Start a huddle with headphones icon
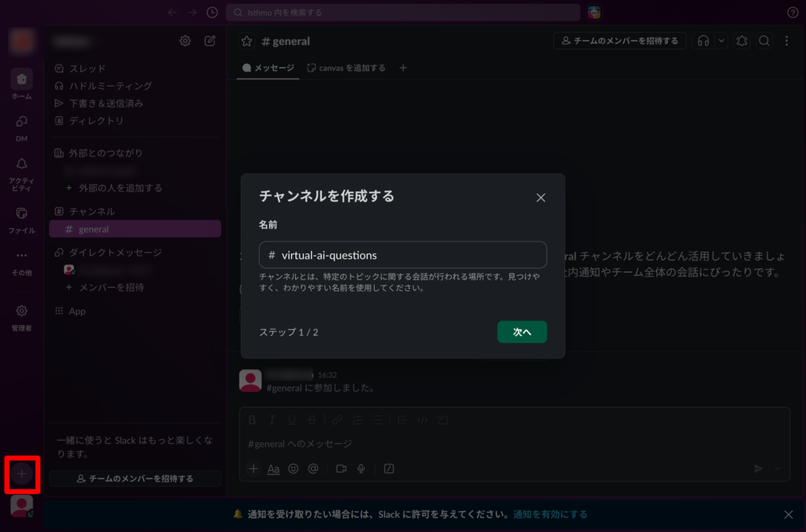Image resolution: width=806 pixels, height=532 pixels. (x=704, y=41)
